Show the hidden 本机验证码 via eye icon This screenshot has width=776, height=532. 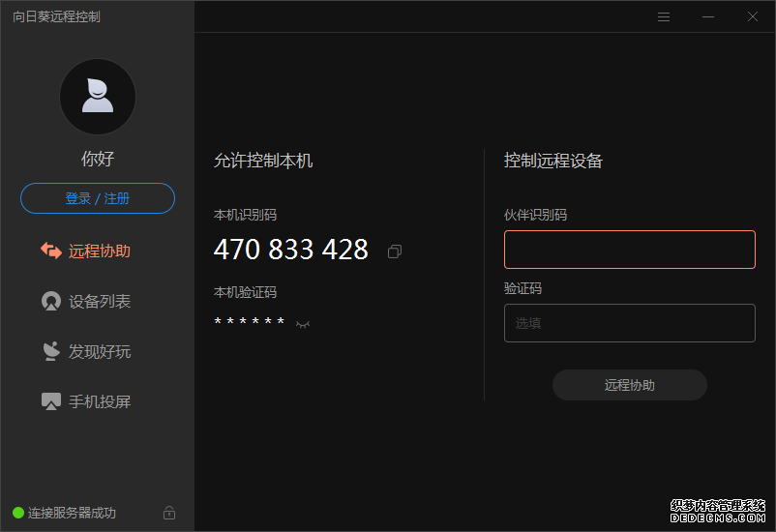click(303, 323)
